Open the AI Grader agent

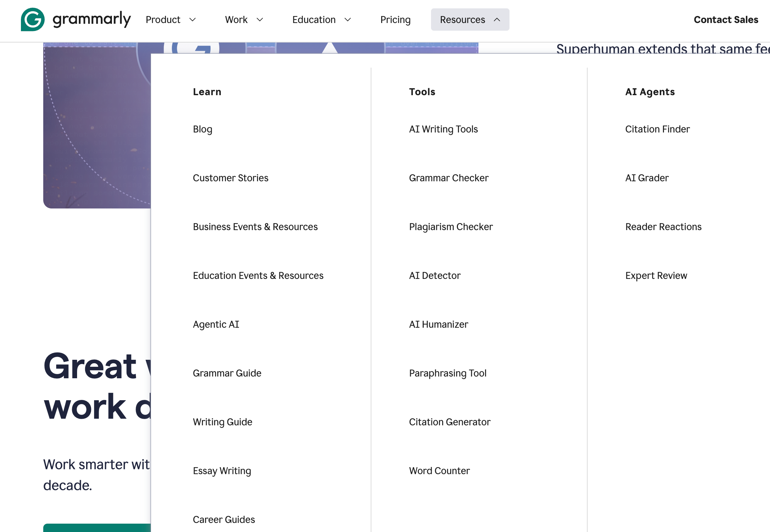647,178
